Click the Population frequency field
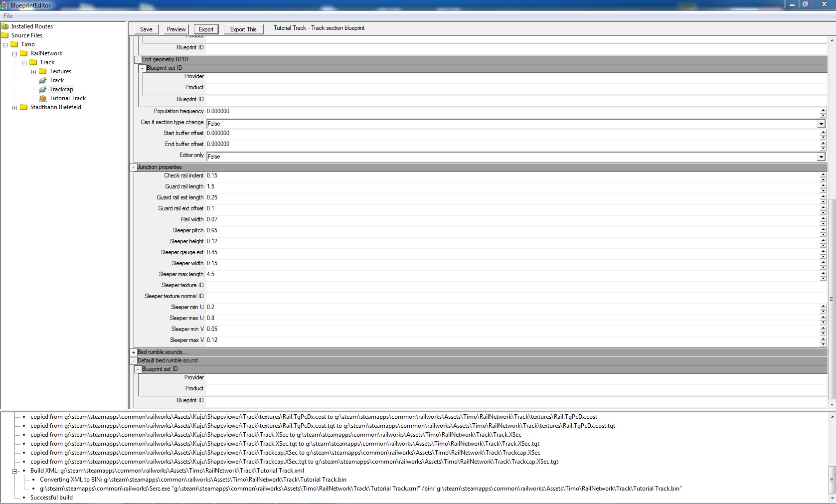The height and width of the screenshot is (504, 836). click(x=512, y=112)
